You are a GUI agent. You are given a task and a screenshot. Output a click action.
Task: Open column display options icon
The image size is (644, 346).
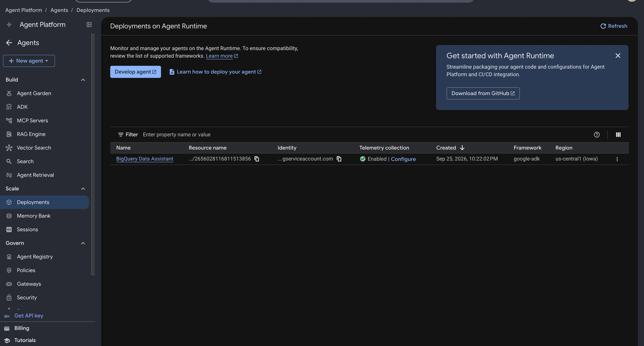(618, 135)
